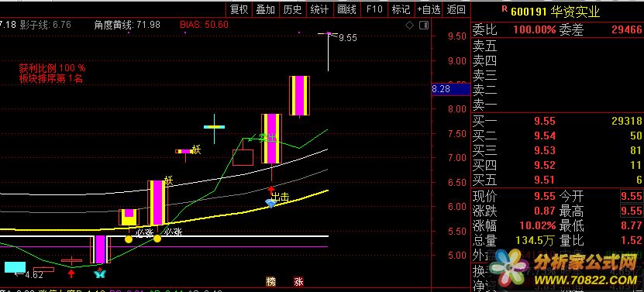Image resolution: width=644 pixels, height=292 pixels.
Task: Open the 复权 toolbar option
Action: tap(239, 9)
